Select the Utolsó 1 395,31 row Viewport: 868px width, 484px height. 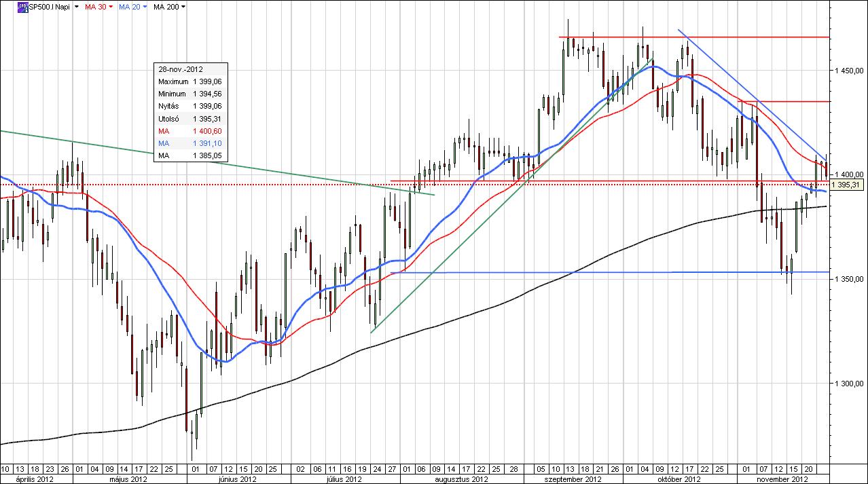coord(191,119)
